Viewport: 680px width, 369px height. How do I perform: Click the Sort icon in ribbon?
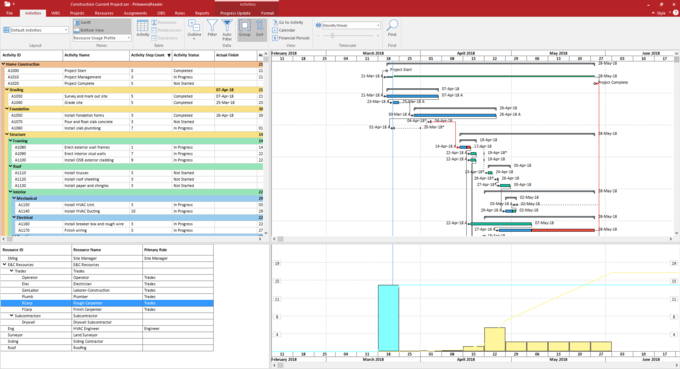(259, 29)
